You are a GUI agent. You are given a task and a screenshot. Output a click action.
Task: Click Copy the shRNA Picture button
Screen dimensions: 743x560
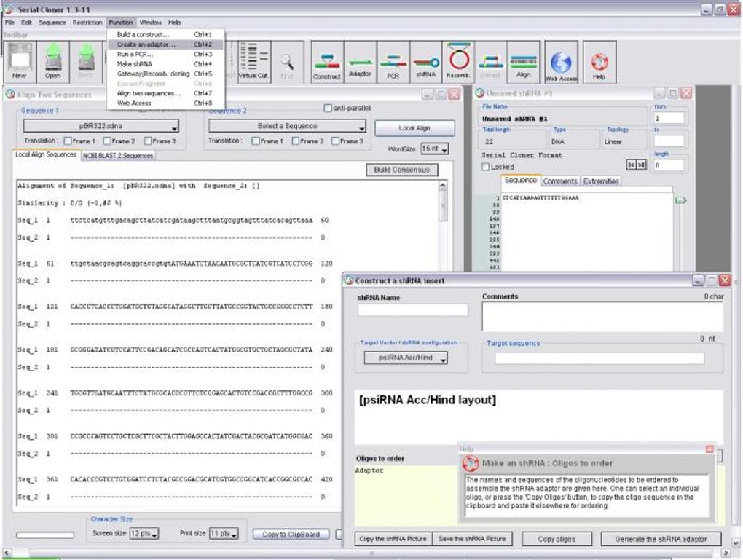tap(393, 539)
